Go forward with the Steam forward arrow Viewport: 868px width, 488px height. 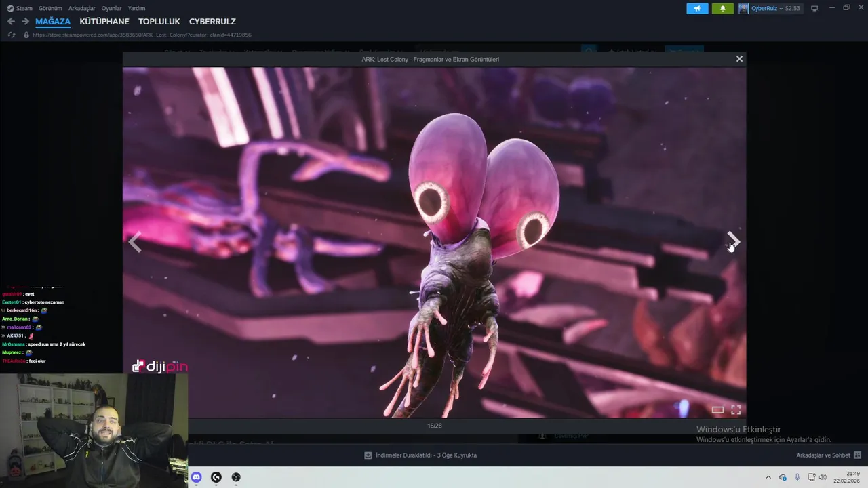tap(25, 22)
